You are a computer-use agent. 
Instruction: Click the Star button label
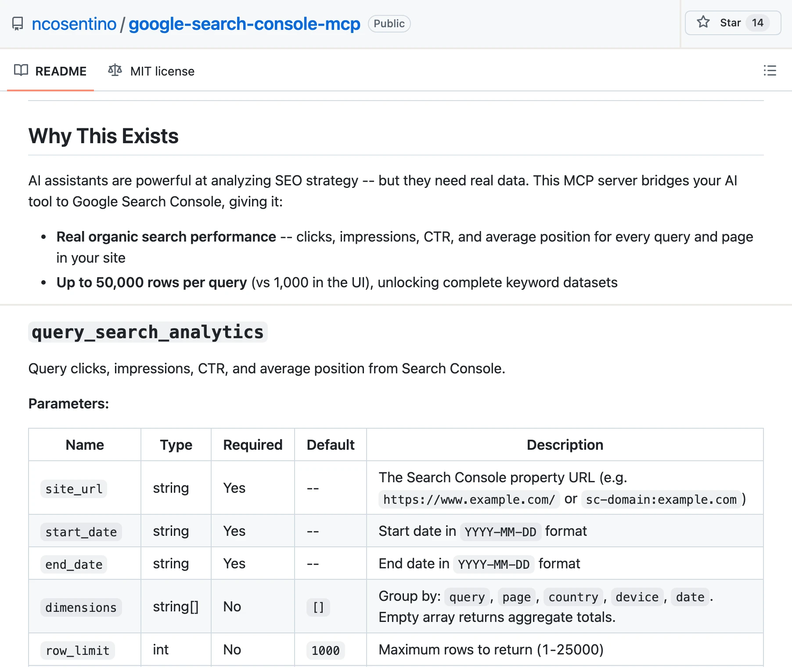(731, 23)
